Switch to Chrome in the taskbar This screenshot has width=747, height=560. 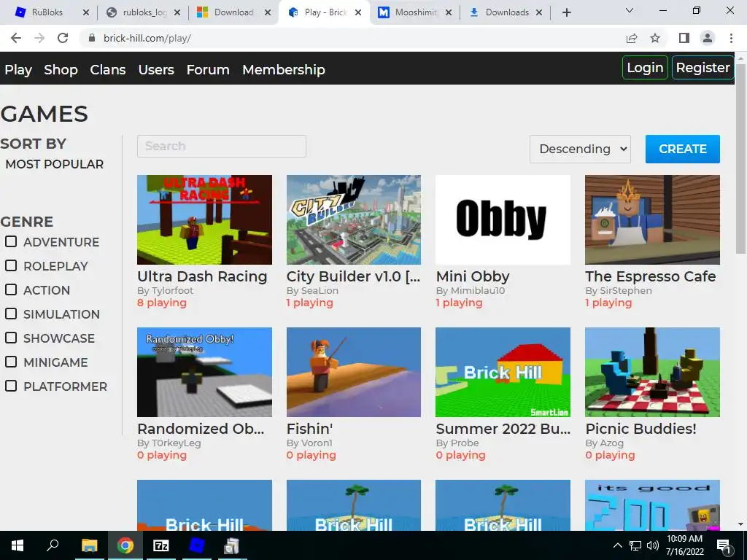click(x=125, y=545)
